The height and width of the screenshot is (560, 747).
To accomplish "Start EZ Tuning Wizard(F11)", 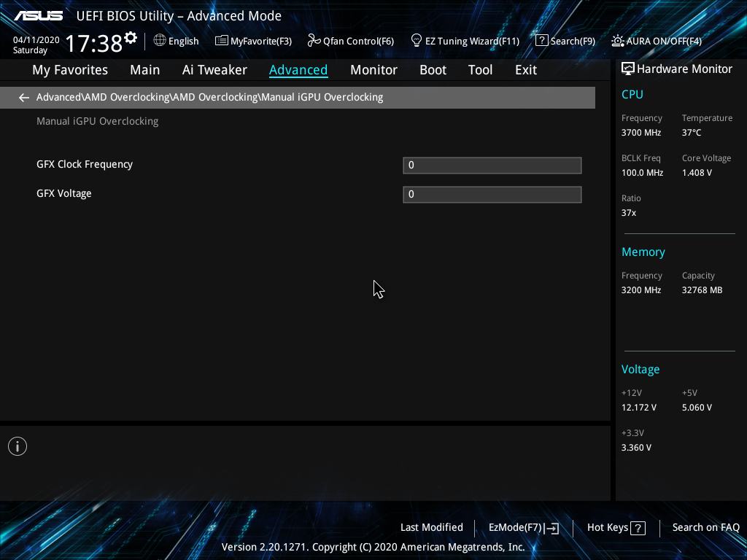I will tap(472, 42).
